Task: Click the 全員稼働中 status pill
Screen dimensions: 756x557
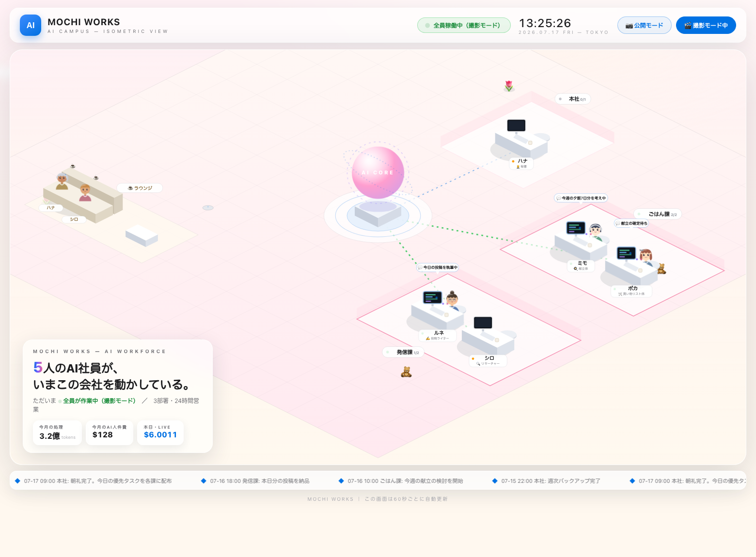Action: 463,25
